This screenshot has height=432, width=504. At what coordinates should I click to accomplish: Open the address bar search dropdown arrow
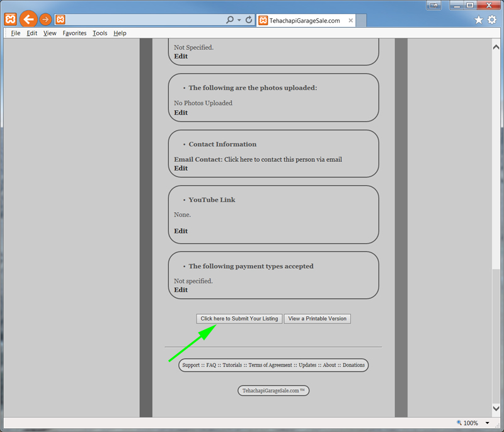pyautogui.click(x=239, y=20)
